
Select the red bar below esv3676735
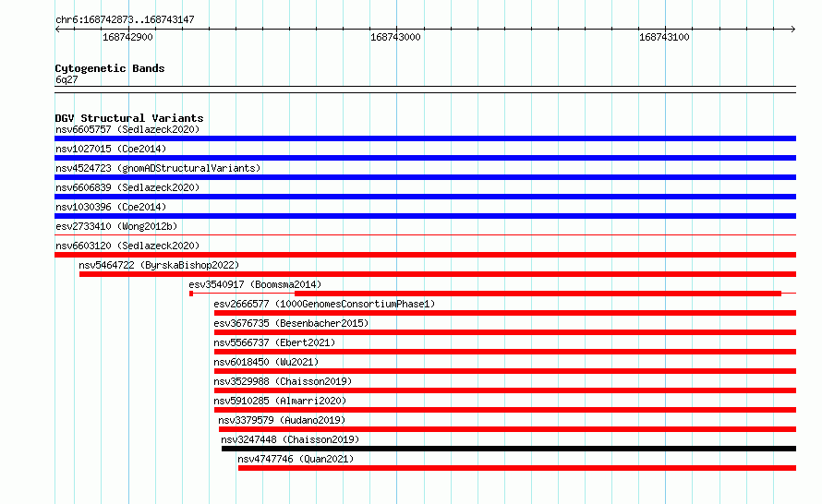pos(505,332)
